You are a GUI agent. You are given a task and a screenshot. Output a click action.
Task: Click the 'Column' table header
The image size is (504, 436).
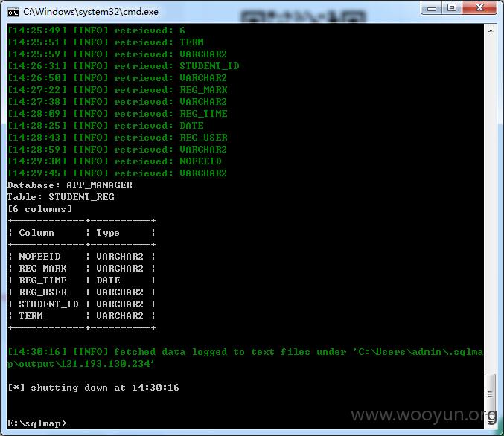click(x=36, y=233)
